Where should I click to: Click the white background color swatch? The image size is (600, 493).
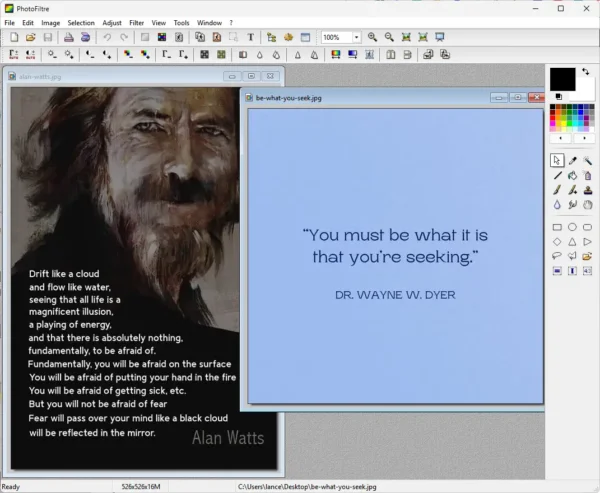pyautogui.click(x=585, y=90)
